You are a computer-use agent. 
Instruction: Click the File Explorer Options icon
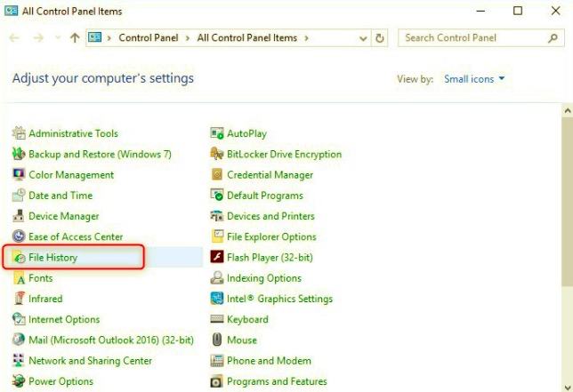click(217, 236)
